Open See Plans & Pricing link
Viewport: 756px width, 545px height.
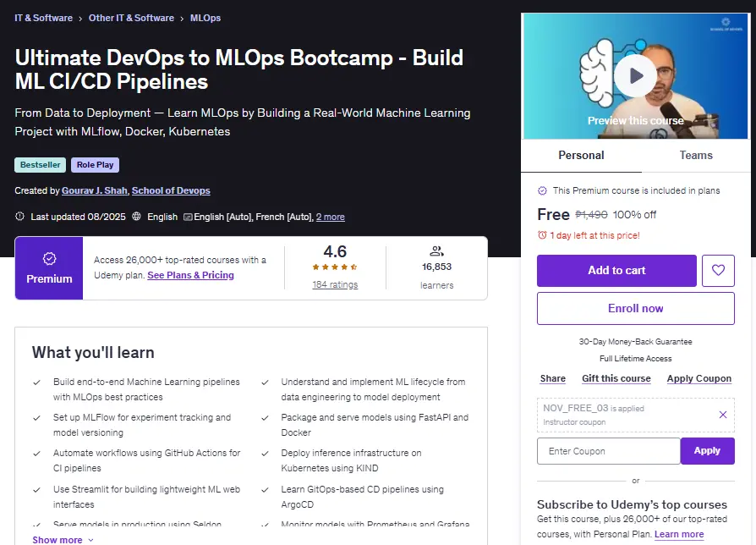click(x=190, y=275)
